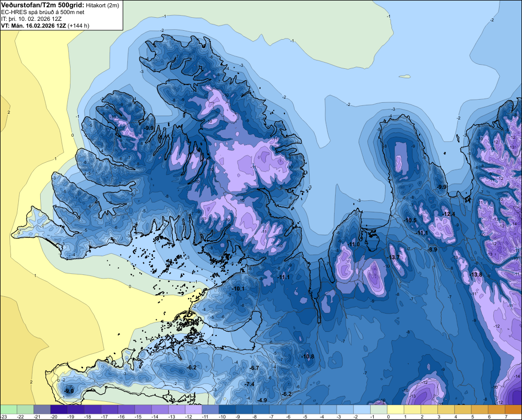The width and height of the screenshot is (522, 420).
Task: Click the legend scale label 4
Action: tap(455, 417)
